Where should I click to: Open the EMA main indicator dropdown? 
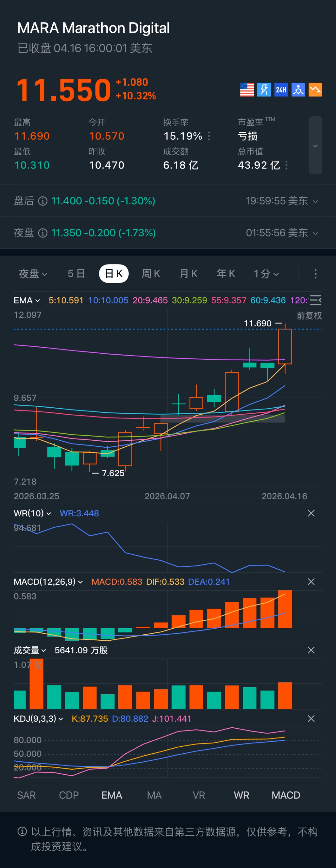click(27, 300)
